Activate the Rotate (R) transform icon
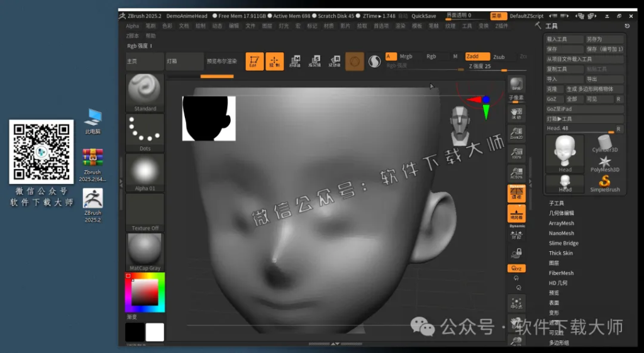This screenshot has width=644, height=353. (x=335, y=62)
